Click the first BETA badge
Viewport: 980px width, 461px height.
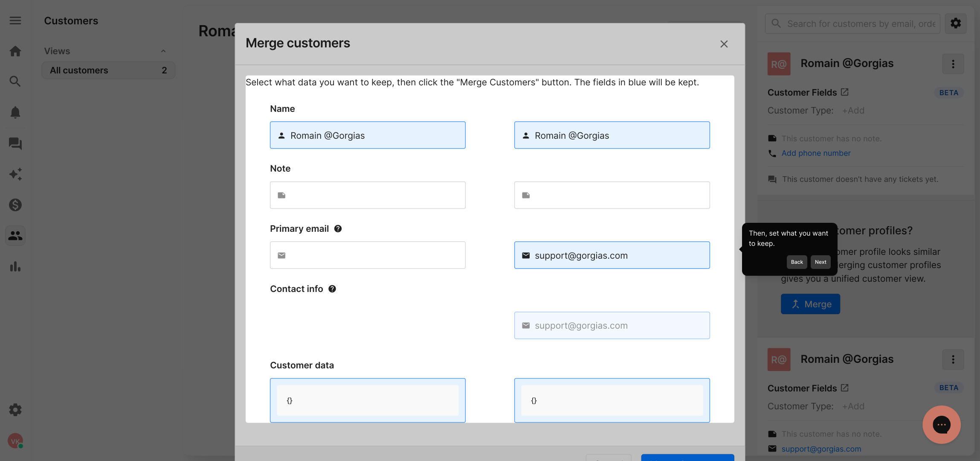[948, 93]
